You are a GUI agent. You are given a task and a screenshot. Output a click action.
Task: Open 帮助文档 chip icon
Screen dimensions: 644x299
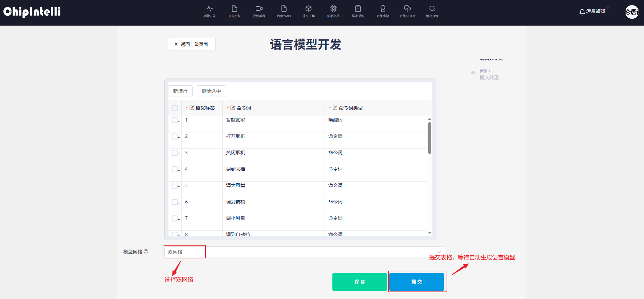tap(333, 9)
